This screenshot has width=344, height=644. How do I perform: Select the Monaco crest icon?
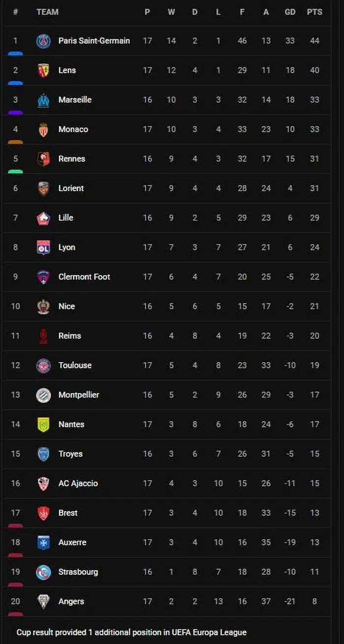(x=43, y=129)
